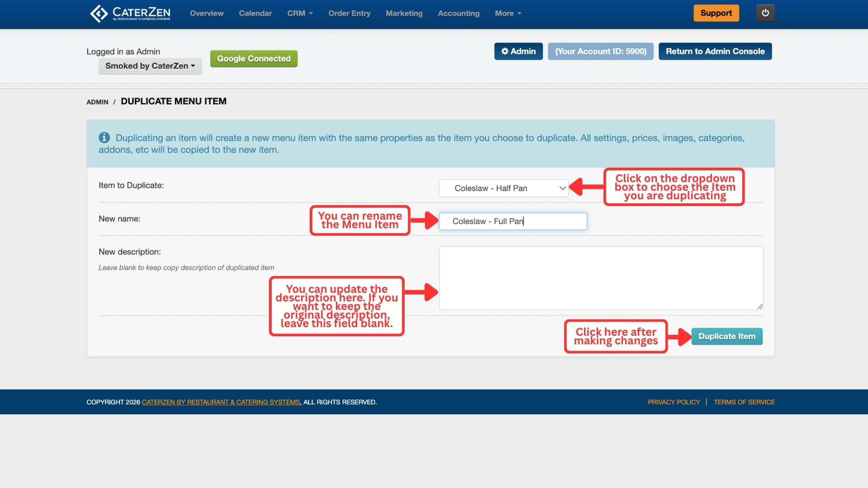Click the CaterZen logo icon
Image resolution: width=868 pixels, height=488 pixels.
[x=99, y=14]
